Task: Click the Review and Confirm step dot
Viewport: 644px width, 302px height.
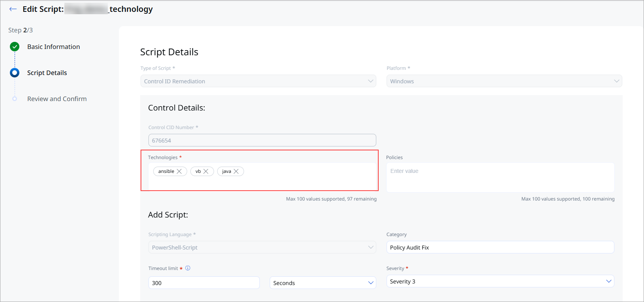Action: 15,99
